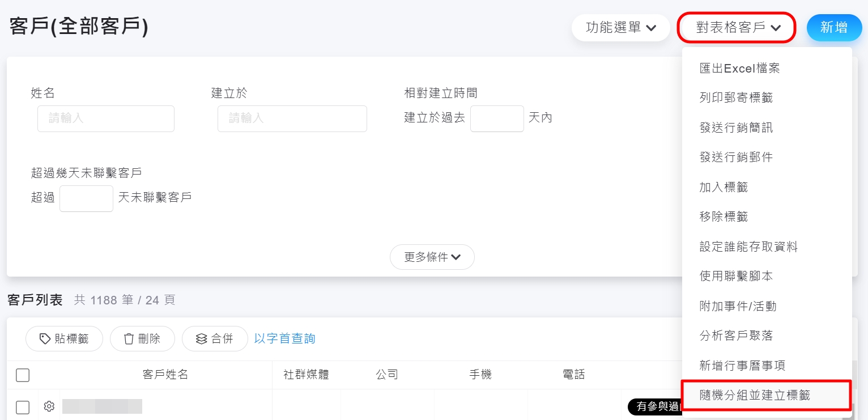The image size is (868, 420).
Task: Click the gear icon in first customer row
Action: click(x=49, y=406)
